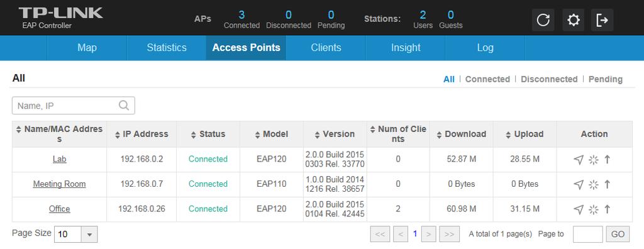Locate the Meeting Room access point

[x=579, y=185]
